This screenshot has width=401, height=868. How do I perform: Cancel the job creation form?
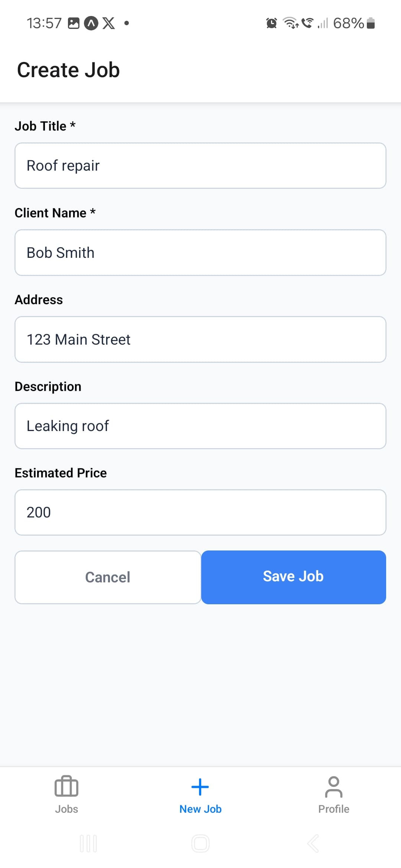point(108,577)
